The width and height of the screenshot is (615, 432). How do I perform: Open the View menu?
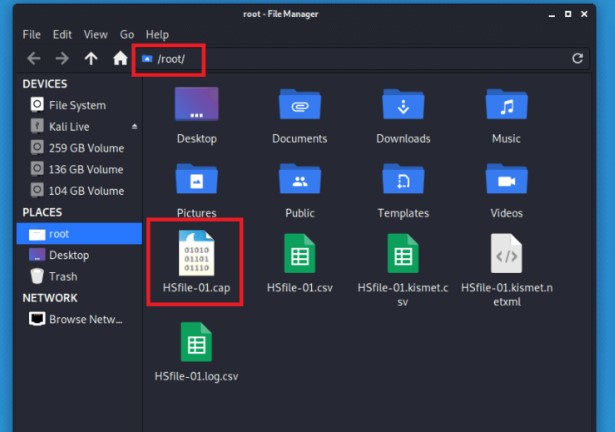click(x=95, y=35)
